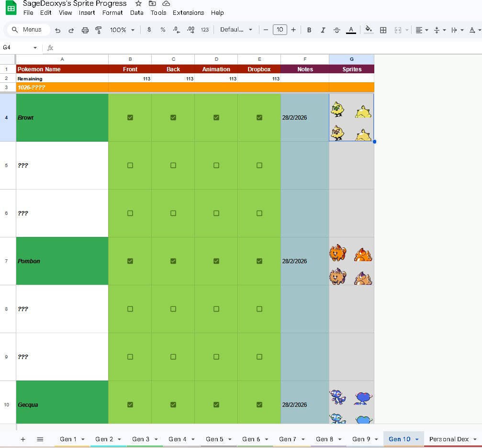Toggle Strikethrough formatting

336,30
